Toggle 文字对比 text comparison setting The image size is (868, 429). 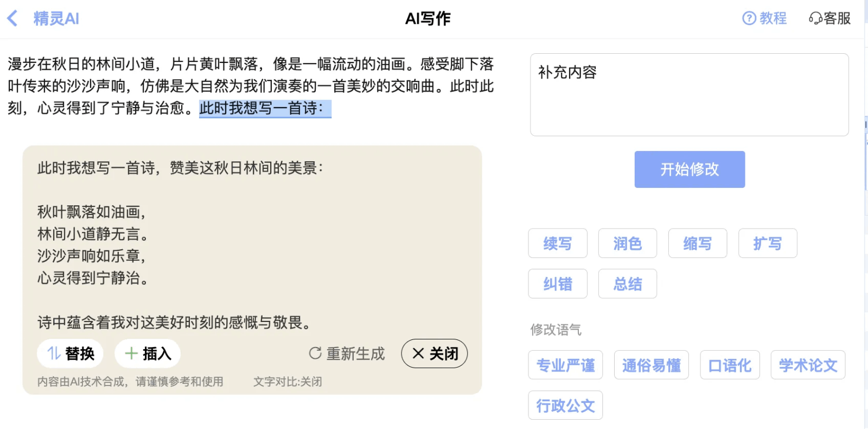coord(288,382)
